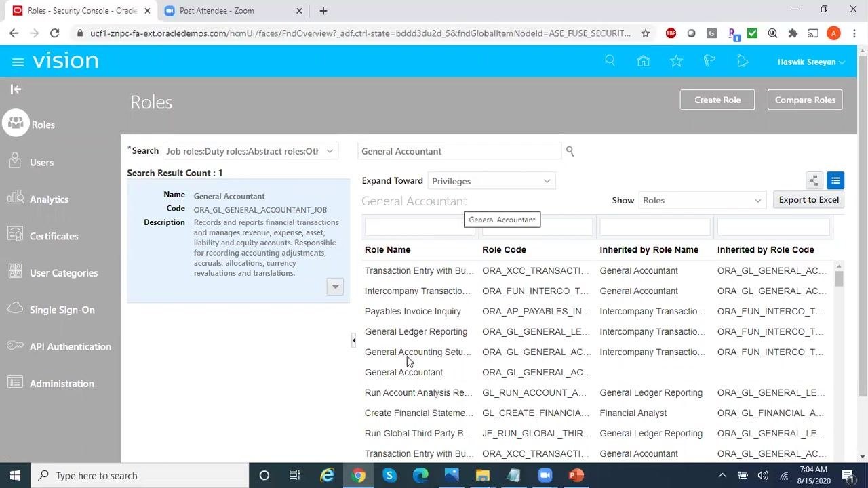The image size is (868, 488).
Task: Open API Authentication in the sidebar
Action: pos(70,346)
